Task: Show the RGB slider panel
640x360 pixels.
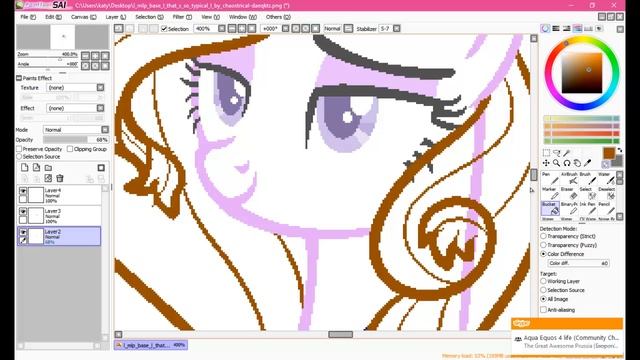Action: [556, 29]
